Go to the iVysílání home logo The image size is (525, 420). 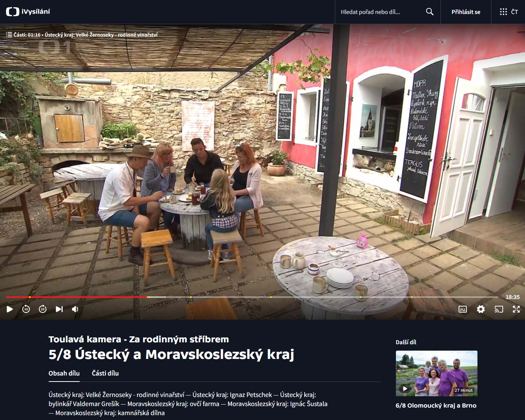point(28,12)
